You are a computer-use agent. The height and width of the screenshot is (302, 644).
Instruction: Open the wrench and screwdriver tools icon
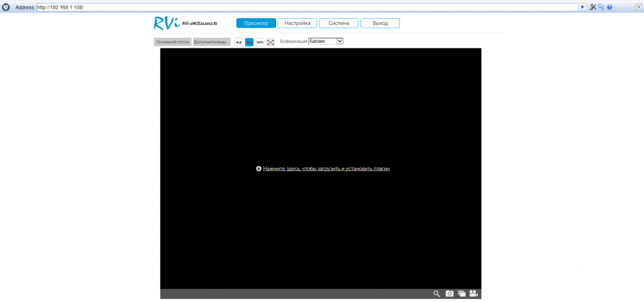(592, 7)
